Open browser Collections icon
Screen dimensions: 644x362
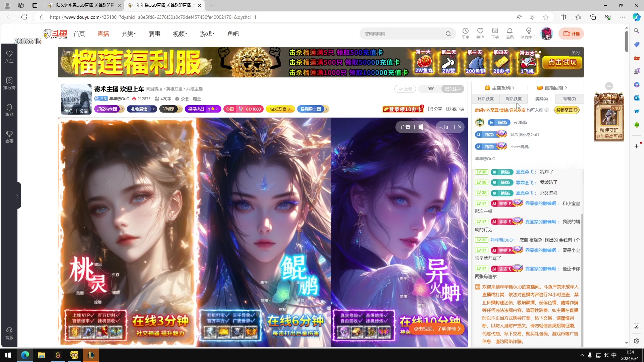pos(593,17)
